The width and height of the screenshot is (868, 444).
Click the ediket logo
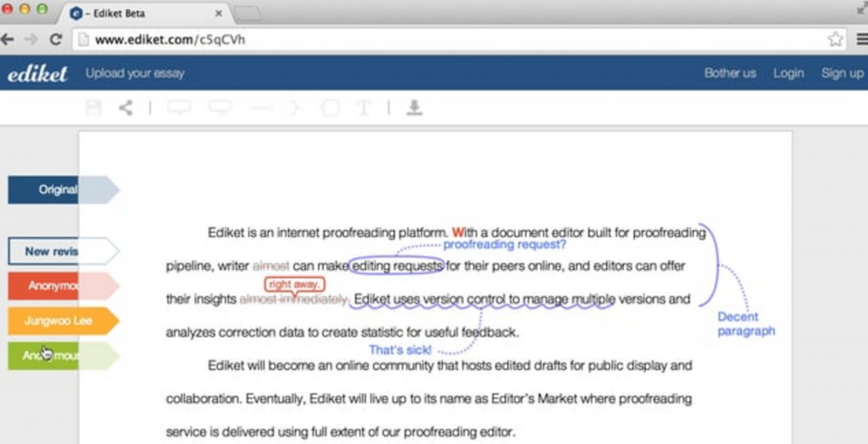(37, 73)
